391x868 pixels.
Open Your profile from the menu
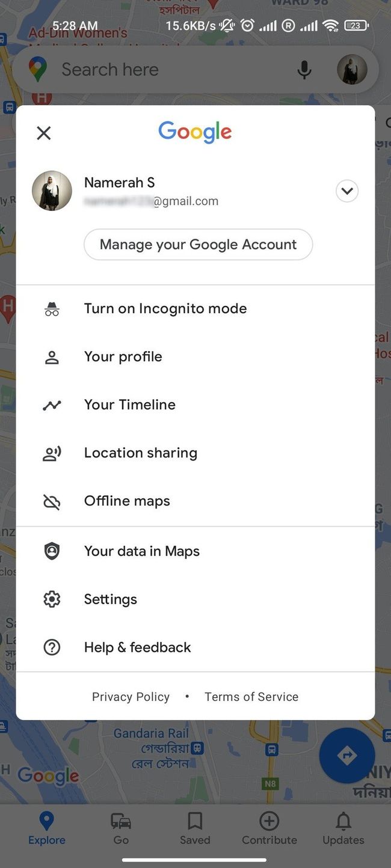click(x=123, y=356)
